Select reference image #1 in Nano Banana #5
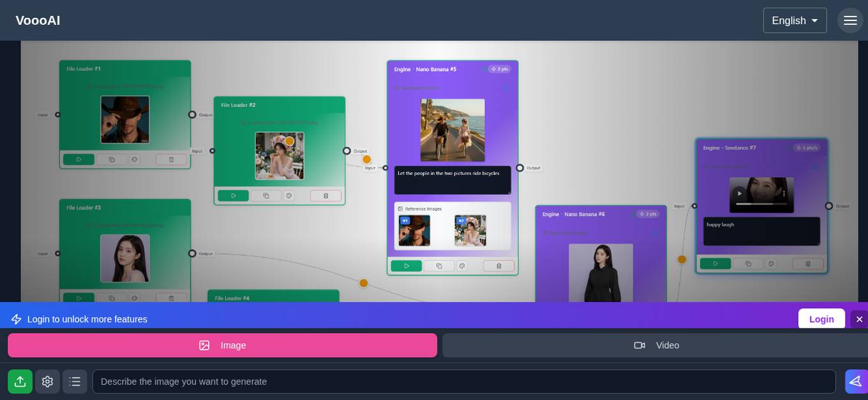868x400 pixels. point(414,230)
